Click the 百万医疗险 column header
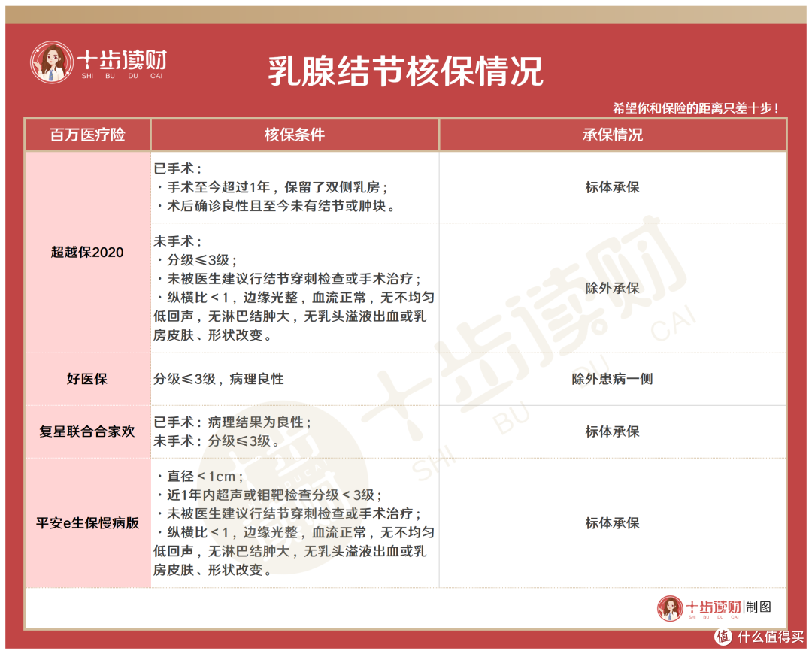 click(x=87, y=135)
